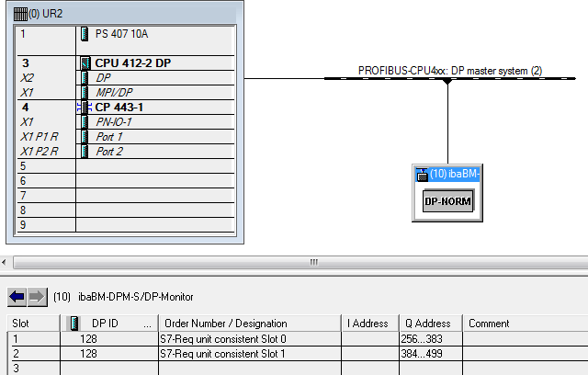
Task: Click 'X1 P2 R' slot label
Action: [x=39, y=151]
